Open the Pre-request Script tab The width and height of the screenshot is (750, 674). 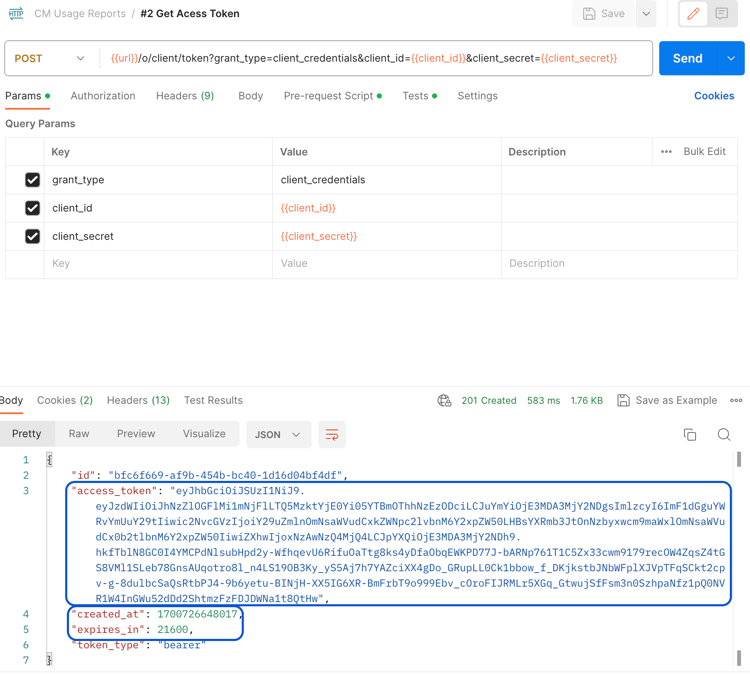332,96
